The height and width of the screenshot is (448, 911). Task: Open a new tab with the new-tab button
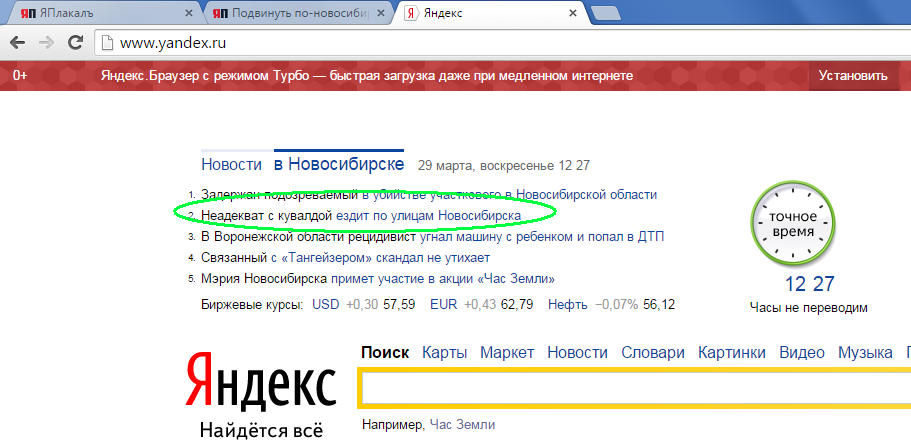click(606, 14)
